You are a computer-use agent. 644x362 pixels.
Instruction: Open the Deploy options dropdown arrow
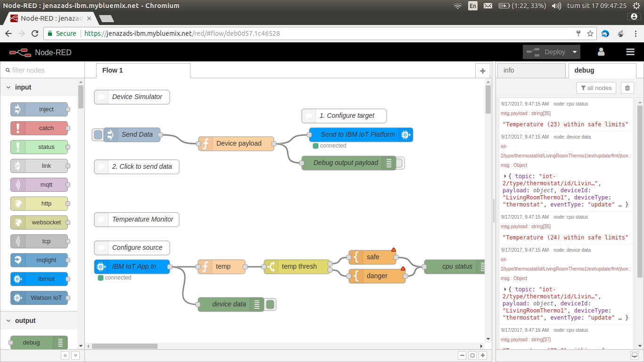(x=575, y=52)
